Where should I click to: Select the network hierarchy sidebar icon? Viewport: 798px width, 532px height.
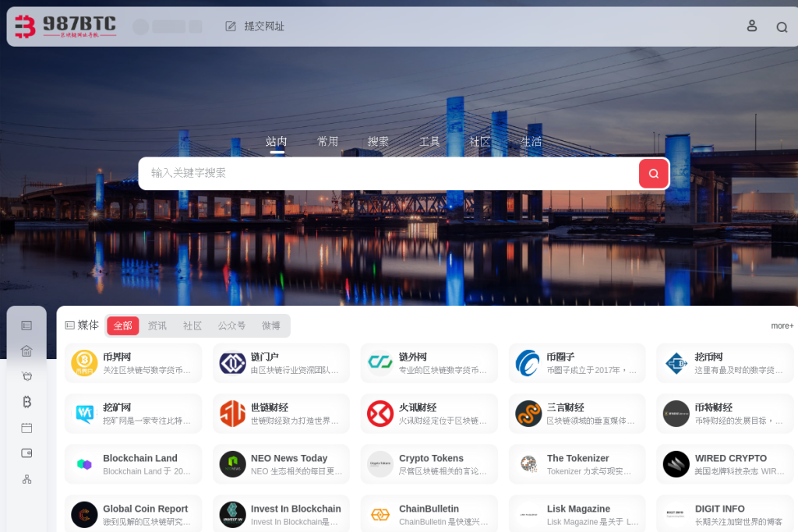pyautogui.click(x=26, y=479)
